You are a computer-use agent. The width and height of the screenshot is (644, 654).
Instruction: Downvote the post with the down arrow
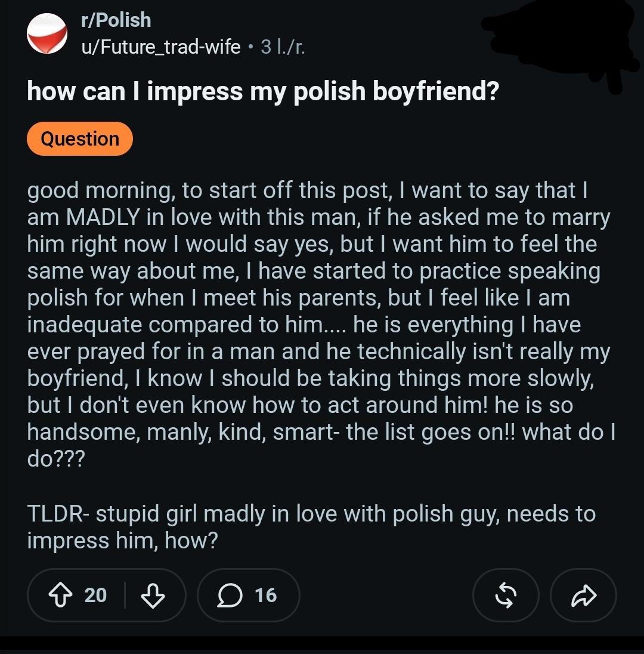pos(153,595)
